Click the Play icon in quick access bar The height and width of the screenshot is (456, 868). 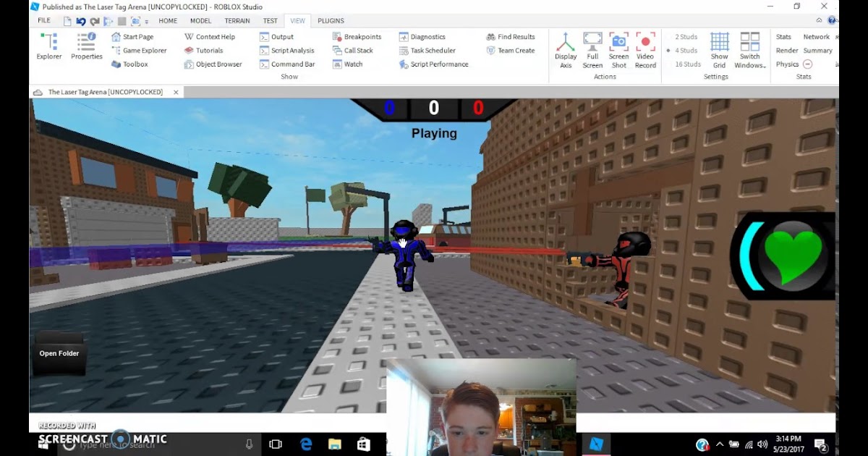tap(108, 22)
